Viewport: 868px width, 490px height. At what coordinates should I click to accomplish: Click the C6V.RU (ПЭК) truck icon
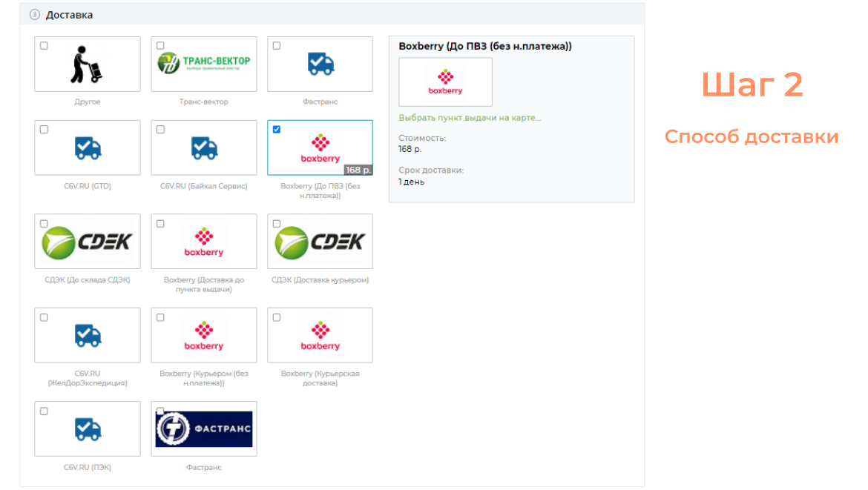point(88,429)
